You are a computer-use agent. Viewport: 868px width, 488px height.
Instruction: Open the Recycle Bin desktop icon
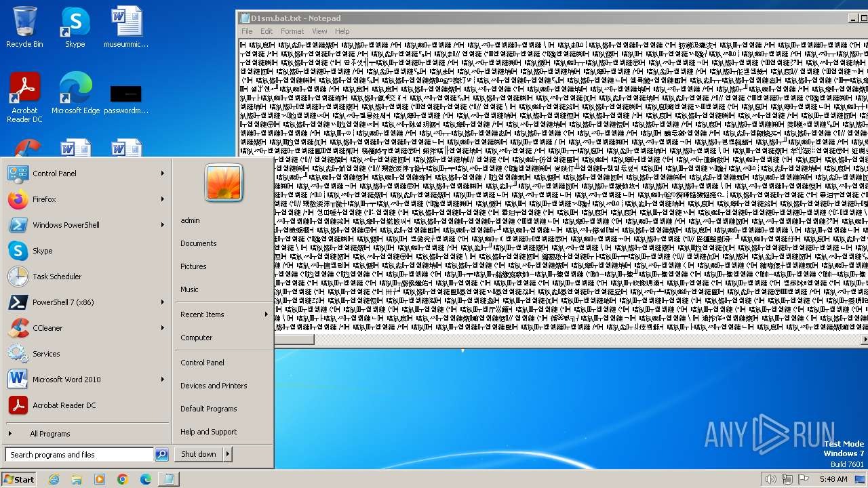coord(24,27)
